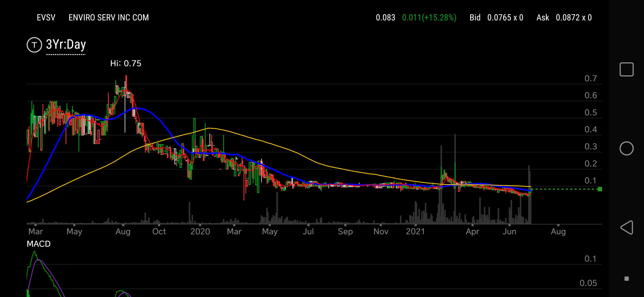Tap the Nov date axis label
644x297 pixels.
click(x=381, y=232)
